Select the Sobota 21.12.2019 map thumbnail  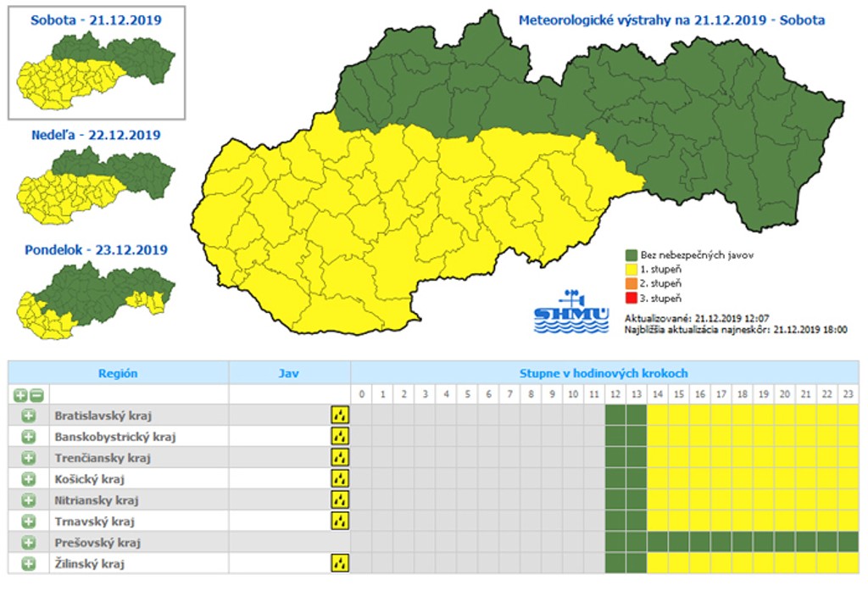coord(97,63)
